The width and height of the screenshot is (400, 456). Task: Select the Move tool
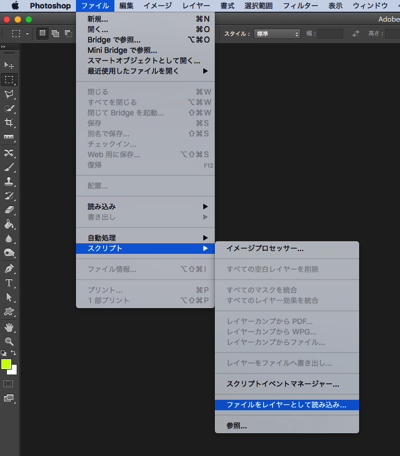point(9,65)
